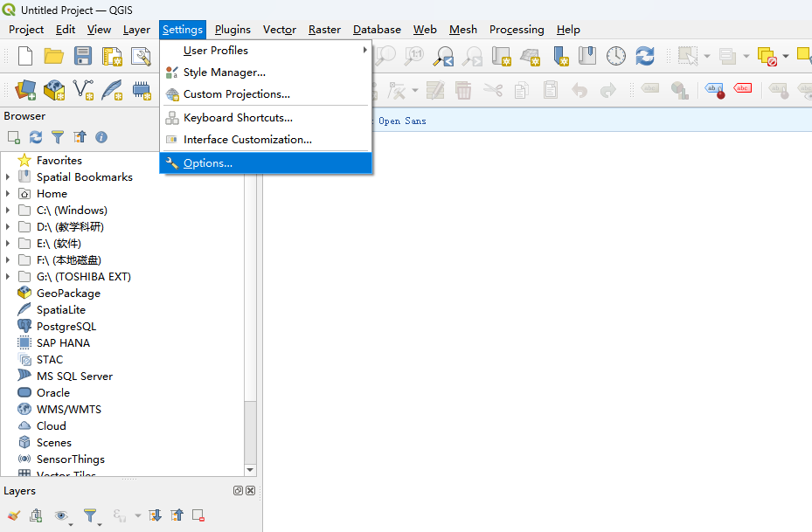Open manage map themes eye dropdown
The width and height of the screenshot is (812, 532).
click(x=63, y=516)
